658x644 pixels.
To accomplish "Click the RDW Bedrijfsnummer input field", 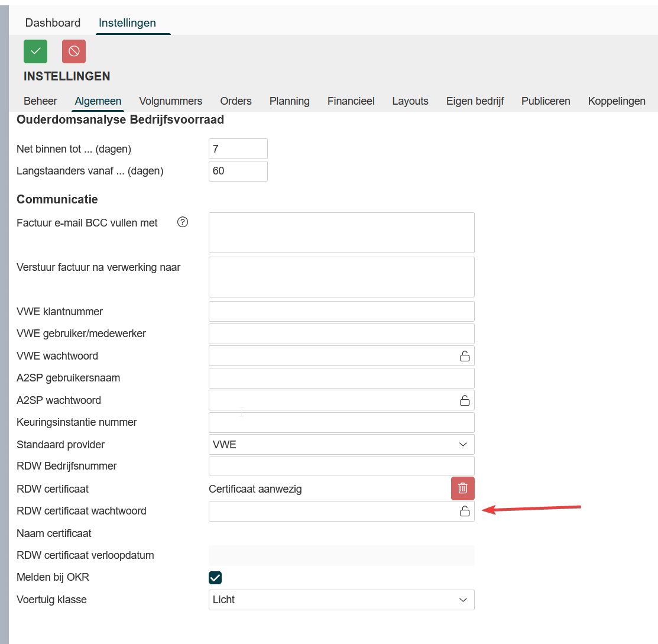I will pos(341,467).
